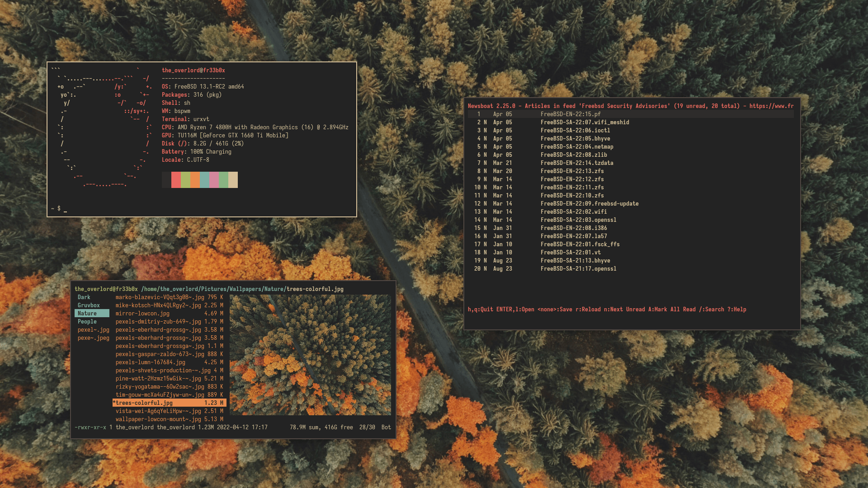This screenshot has height=488, width=868.
Task: Click the r:Reload hint in Newsboat
Action: click(588, 310)
